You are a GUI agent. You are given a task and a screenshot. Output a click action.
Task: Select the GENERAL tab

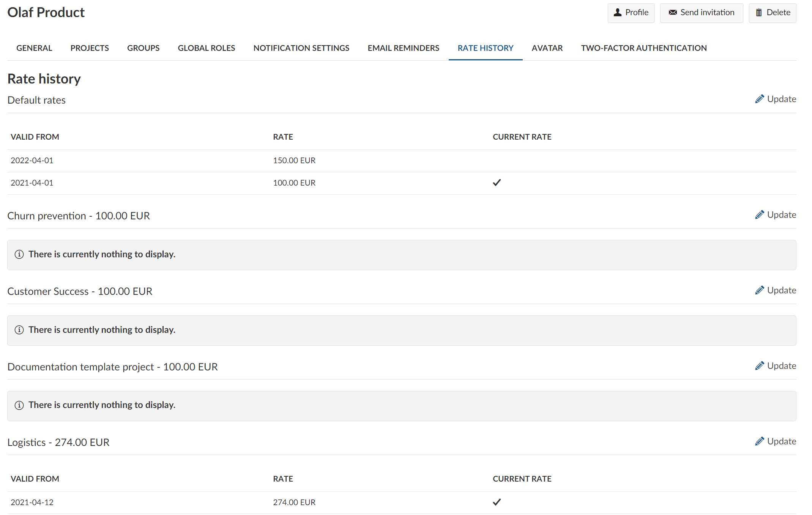[x=33, y=48]
